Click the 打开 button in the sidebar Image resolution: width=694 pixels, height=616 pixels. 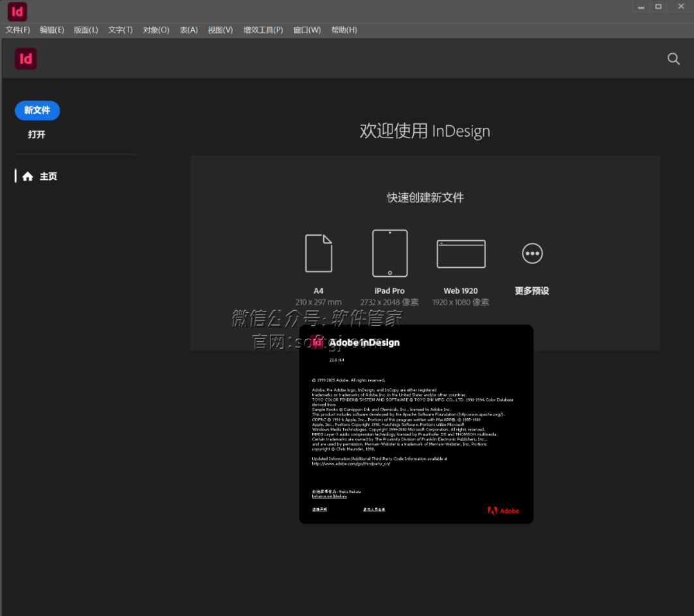click(37, 135)
